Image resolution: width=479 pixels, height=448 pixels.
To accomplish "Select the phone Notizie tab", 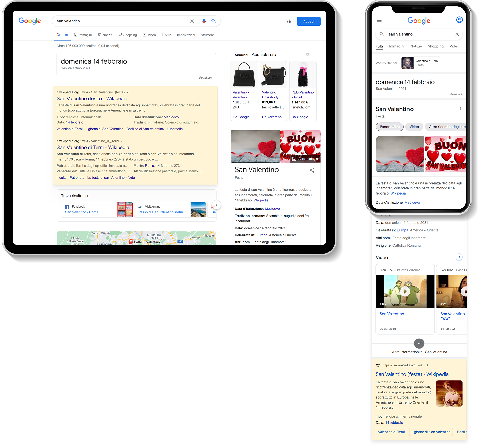I will pyautogui.click(x=416, y=46).
